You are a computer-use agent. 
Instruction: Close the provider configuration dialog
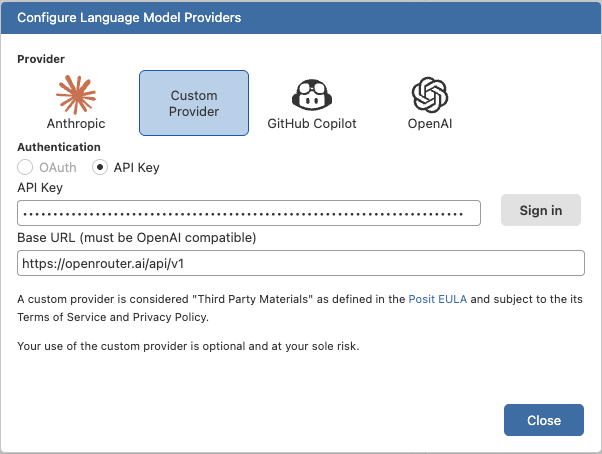(544, 419)
